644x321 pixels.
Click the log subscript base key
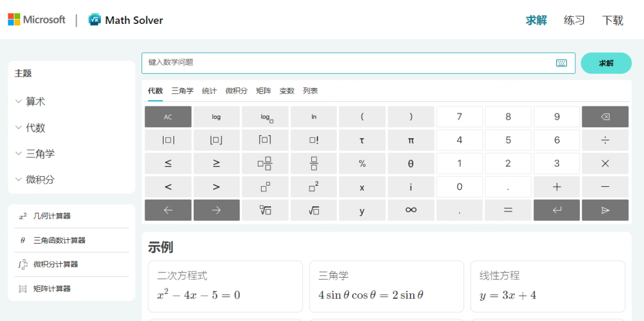click(x=265, y=116)
